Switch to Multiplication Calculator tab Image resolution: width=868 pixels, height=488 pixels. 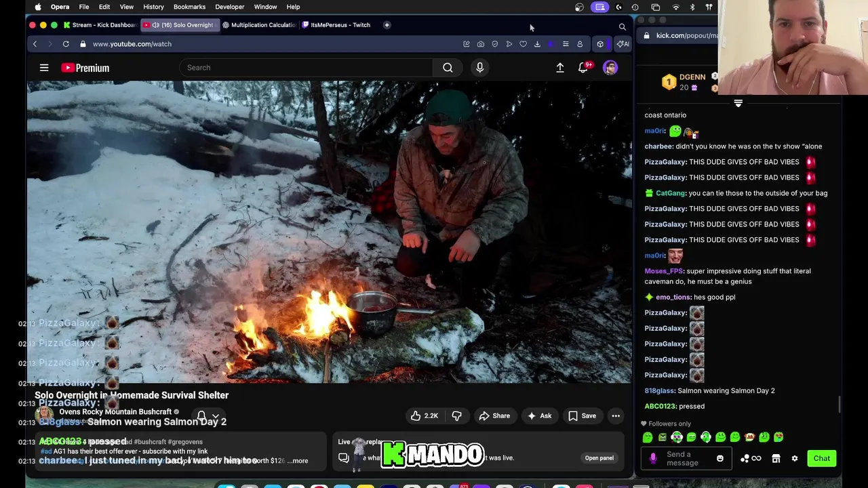258,25
